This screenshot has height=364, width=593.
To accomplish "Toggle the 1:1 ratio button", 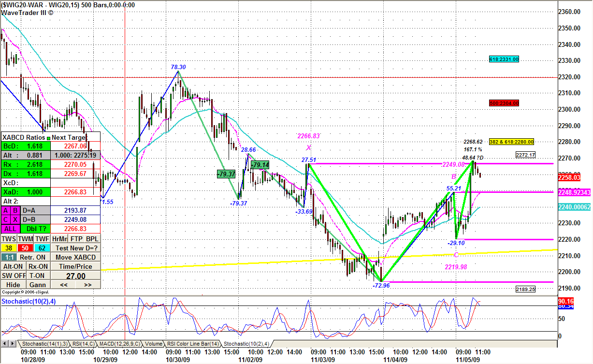I will [x=10, y=257].
